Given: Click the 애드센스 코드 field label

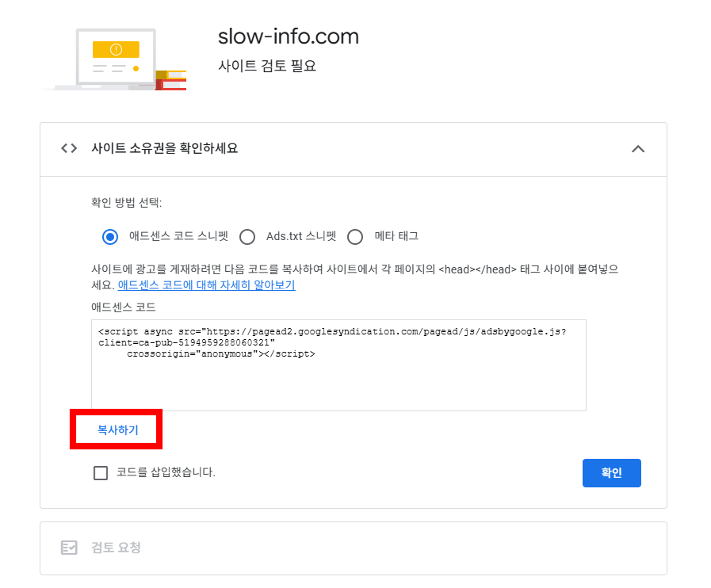Looking at the screenshot, I should pyautogui.click(x=124, y=307).
